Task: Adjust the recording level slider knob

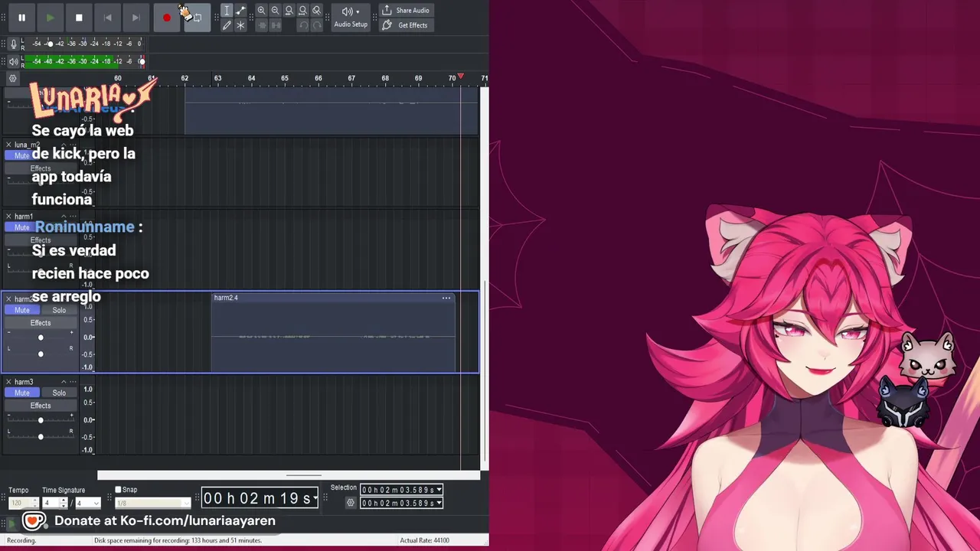Action: click(50, 44)
